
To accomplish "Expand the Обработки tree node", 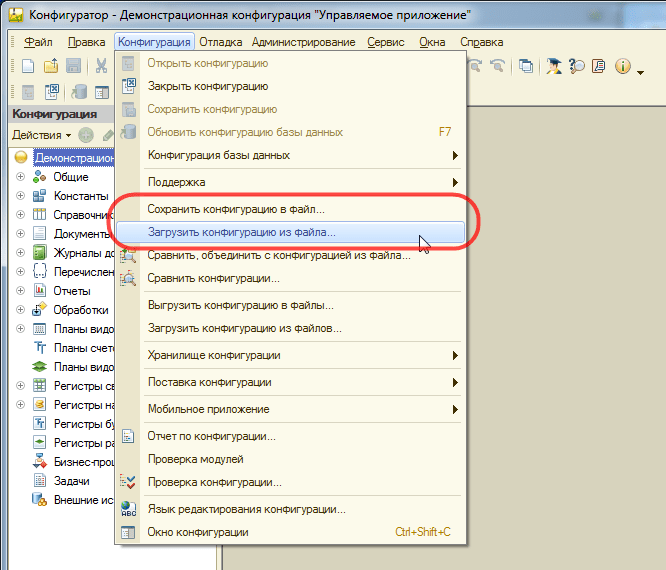I will tap(20, 310).
